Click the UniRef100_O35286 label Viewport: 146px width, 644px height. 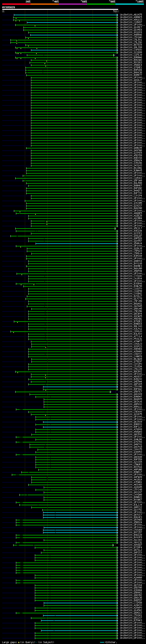pos(131,163)
